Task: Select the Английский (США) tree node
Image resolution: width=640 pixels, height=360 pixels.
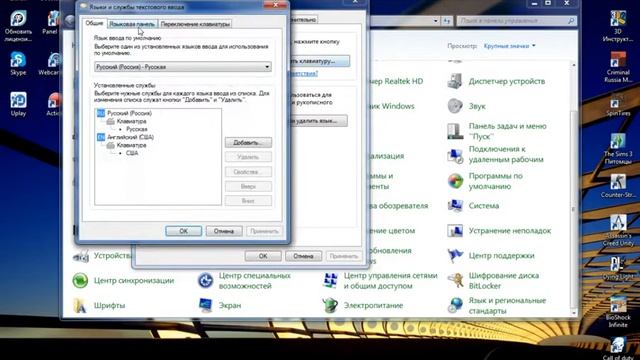Action: click(x=130, y=137)
